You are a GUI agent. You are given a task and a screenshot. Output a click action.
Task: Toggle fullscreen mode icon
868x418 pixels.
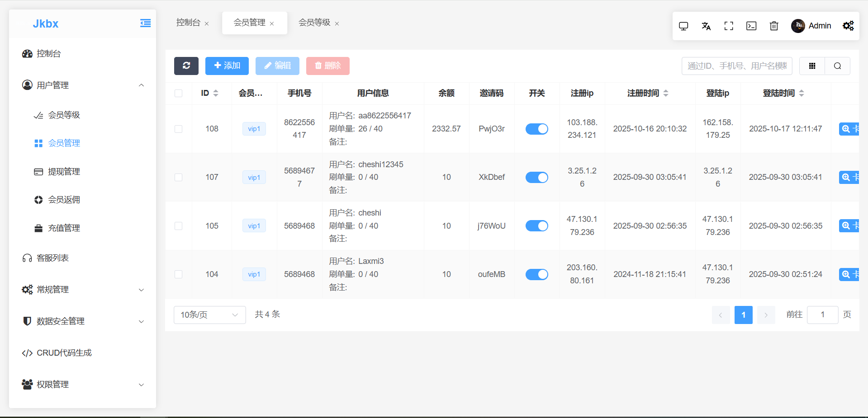pyautogui.click(x=729, y=26)
